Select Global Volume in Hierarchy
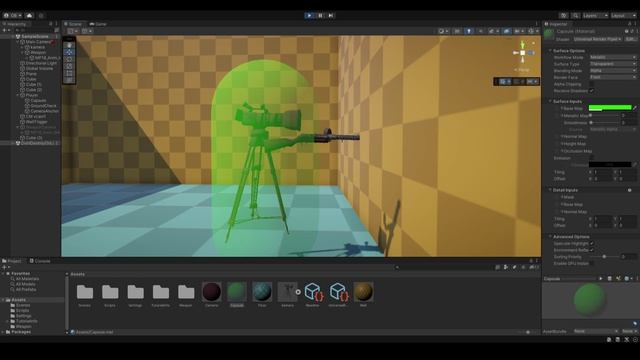 (39, 69)
